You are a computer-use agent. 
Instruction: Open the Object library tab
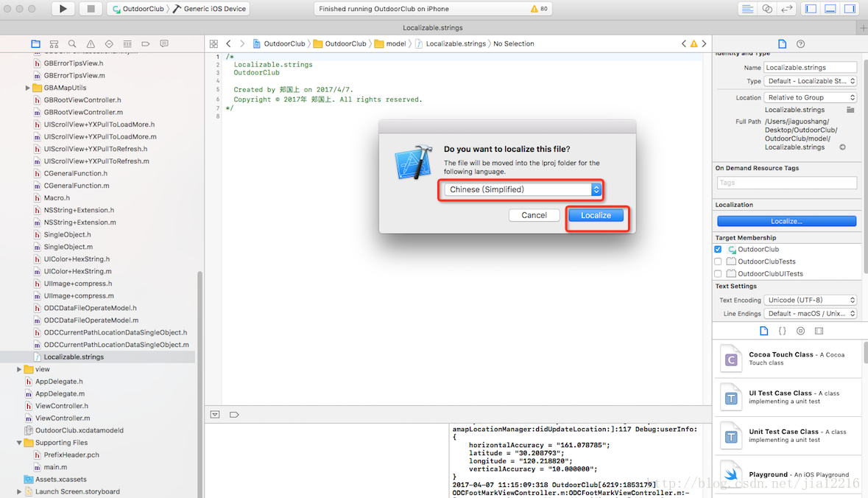point(800,331)
